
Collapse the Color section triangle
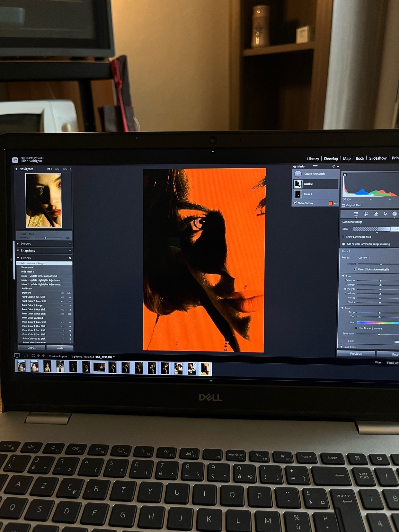pos(342,308)
